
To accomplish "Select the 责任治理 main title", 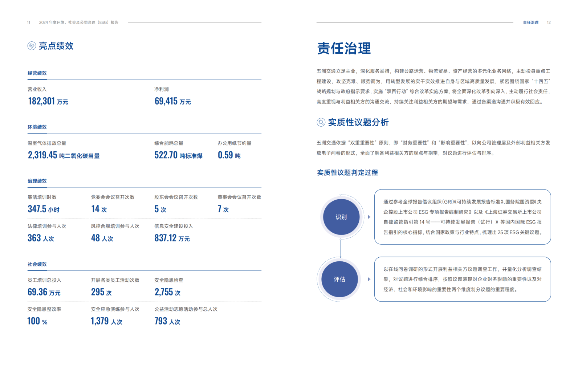I will click(x=344, y=48).
